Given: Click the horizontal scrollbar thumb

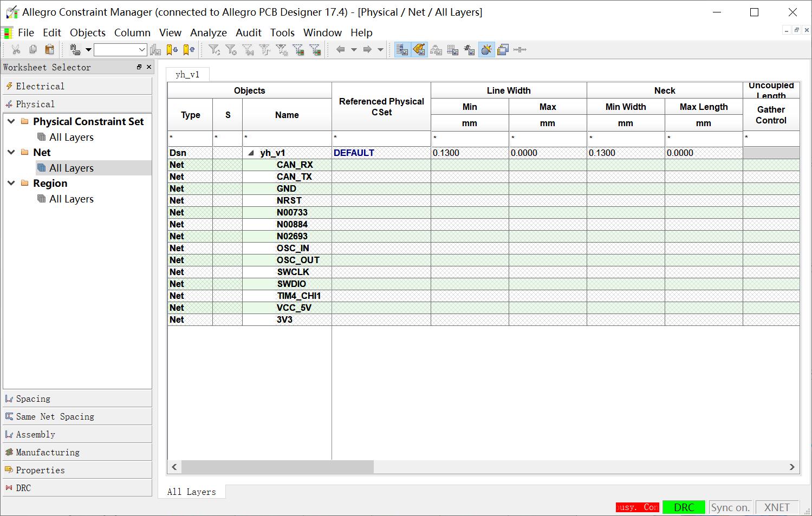Looking at the screenshot, I should coord(277,467).
